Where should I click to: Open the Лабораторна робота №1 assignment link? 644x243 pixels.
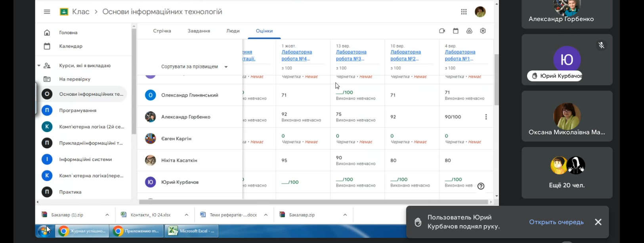(460, 55)
